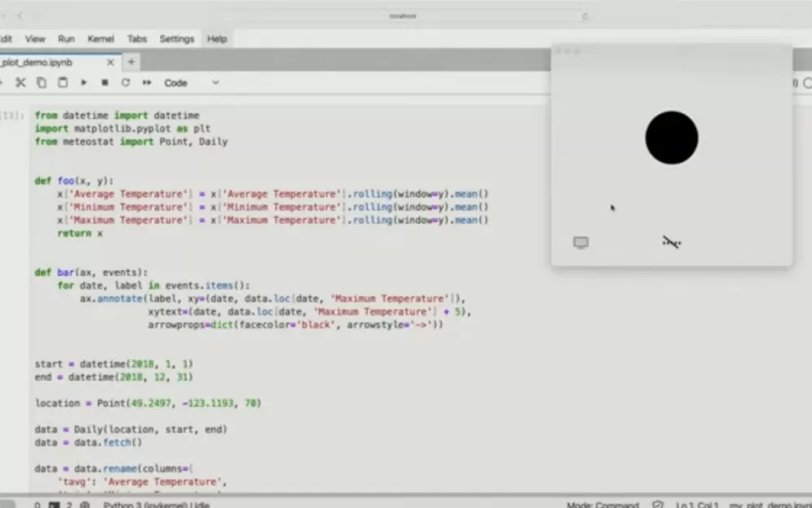Open a new launcher tab with plus
The height and width of the screenshot is (508, 812).
pos(131,63)
